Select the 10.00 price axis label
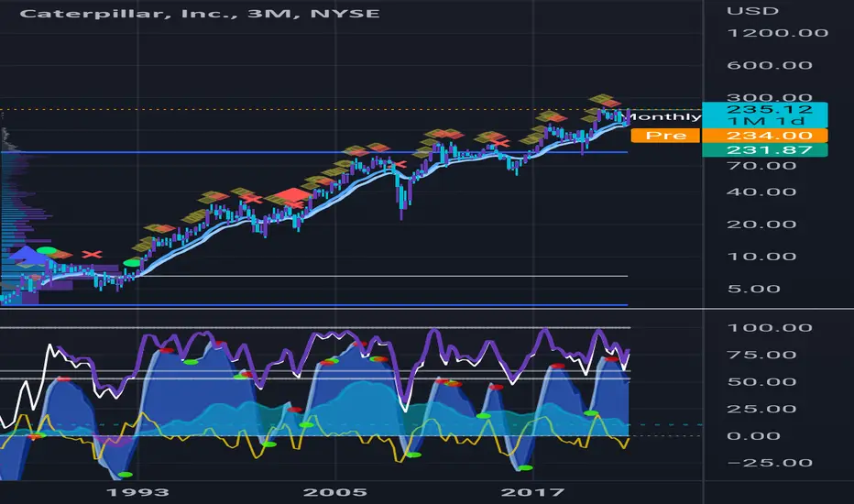Viewport: 854px width, 504px height. (x=761, y=256)
